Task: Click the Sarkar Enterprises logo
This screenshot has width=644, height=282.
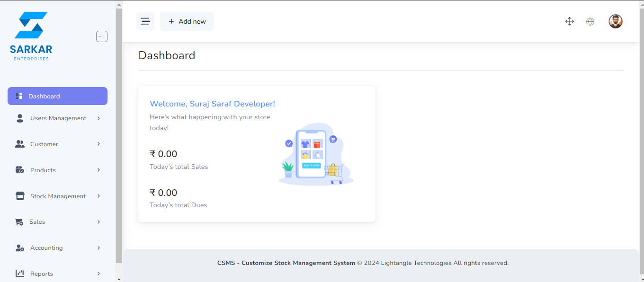Action: 31,36
